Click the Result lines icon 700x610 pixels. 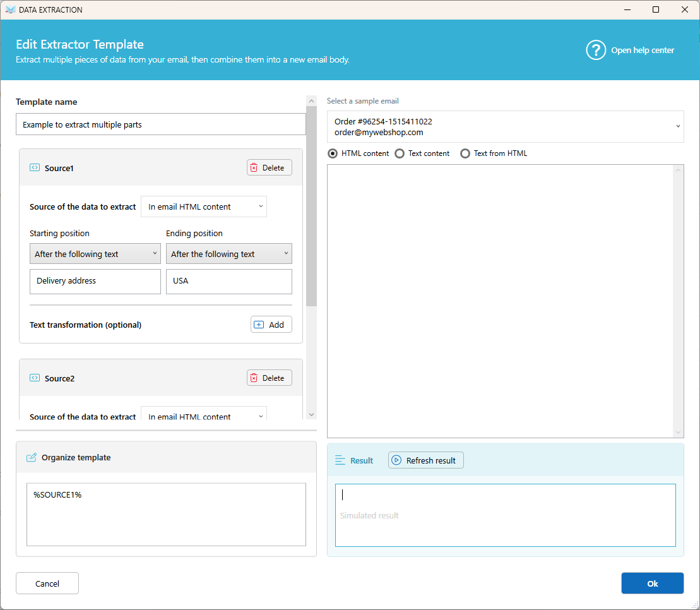(x=340, y=460)
